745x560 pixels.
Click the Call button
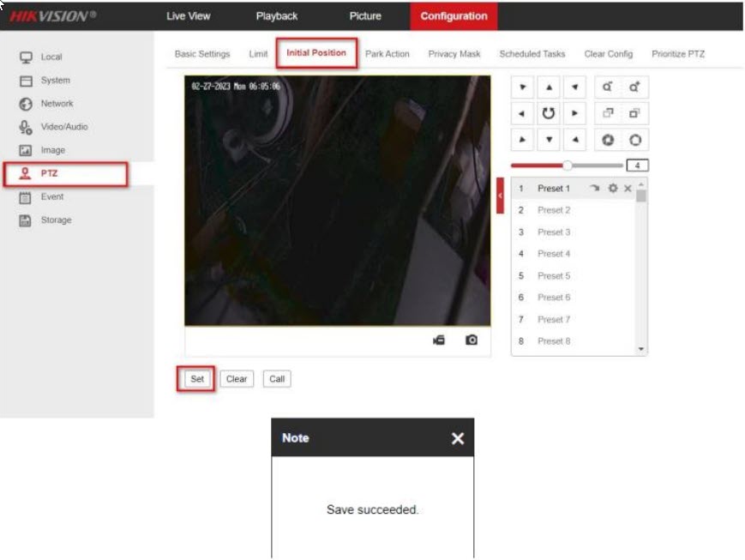click(277, 379)
